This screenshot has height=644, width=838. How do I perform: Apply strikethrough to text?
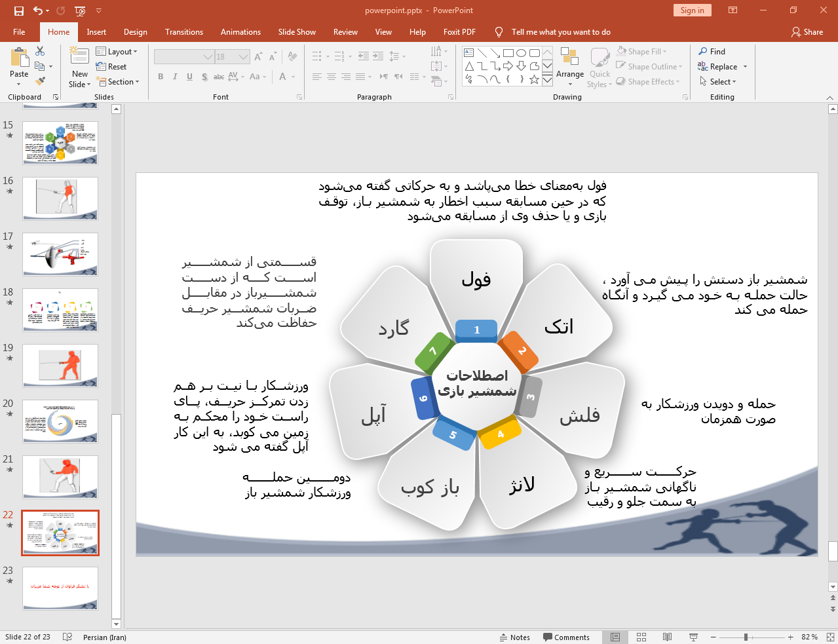click(x=219, y=77)
